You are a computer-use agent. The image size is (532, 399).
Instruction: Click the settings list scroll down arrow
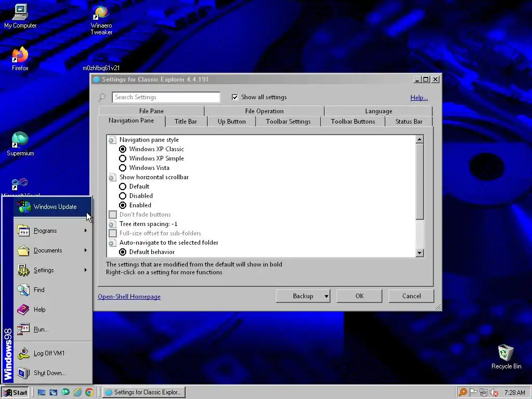tap(419, 253)
